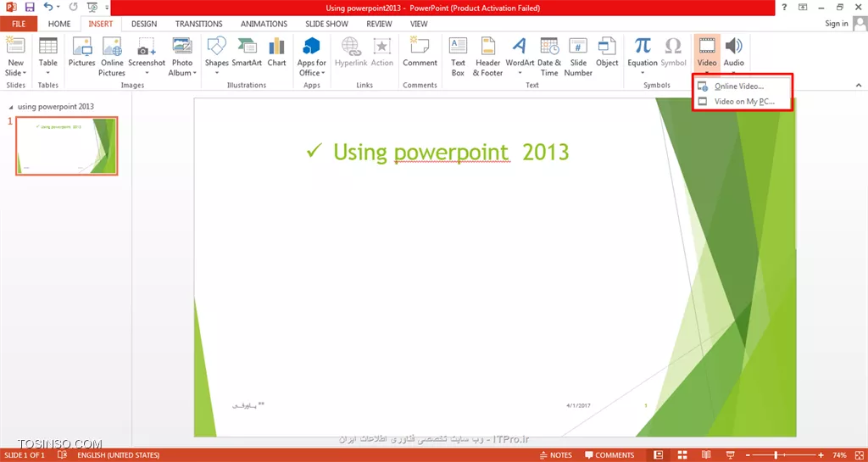This screenshot has height=462, width=868.
Task: Fit slide to current window
Action: pyautogui.click(x=859, y=455)
